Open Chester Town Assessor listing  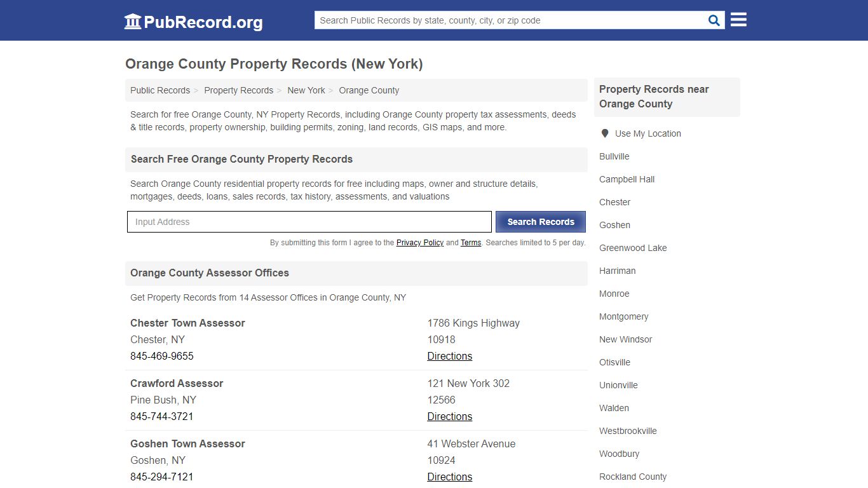click(187, 323)
